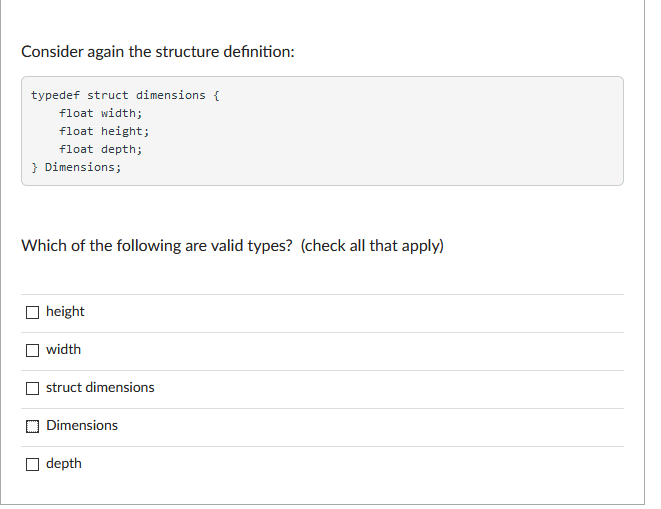Pick the Dimensions option label text
Screen dimensions: 661x509
[82, 426]
